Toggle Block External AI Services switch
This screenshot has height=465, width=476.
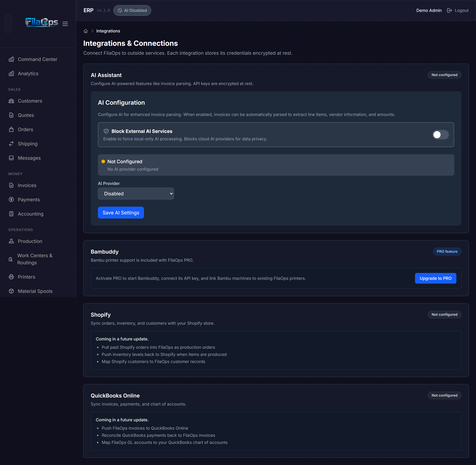tap(440, 135)
